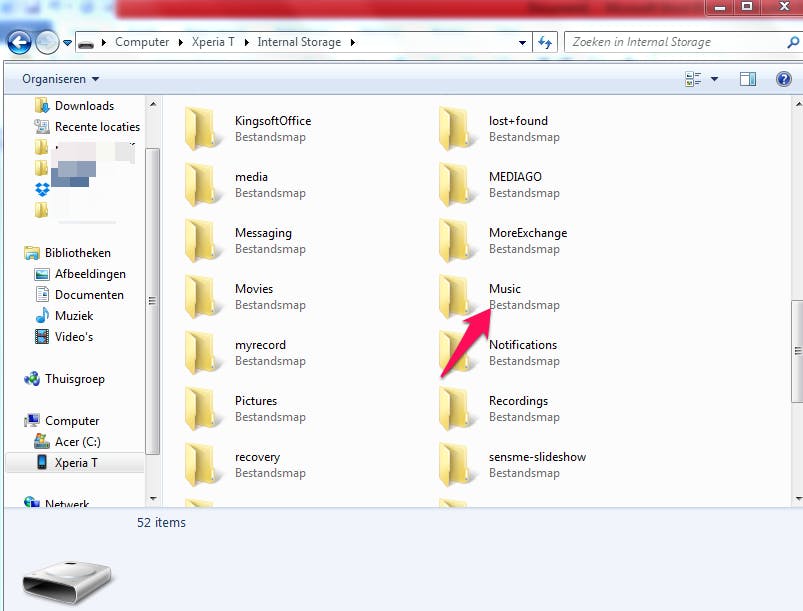Click the drive icon in address bar

point(86,43)
